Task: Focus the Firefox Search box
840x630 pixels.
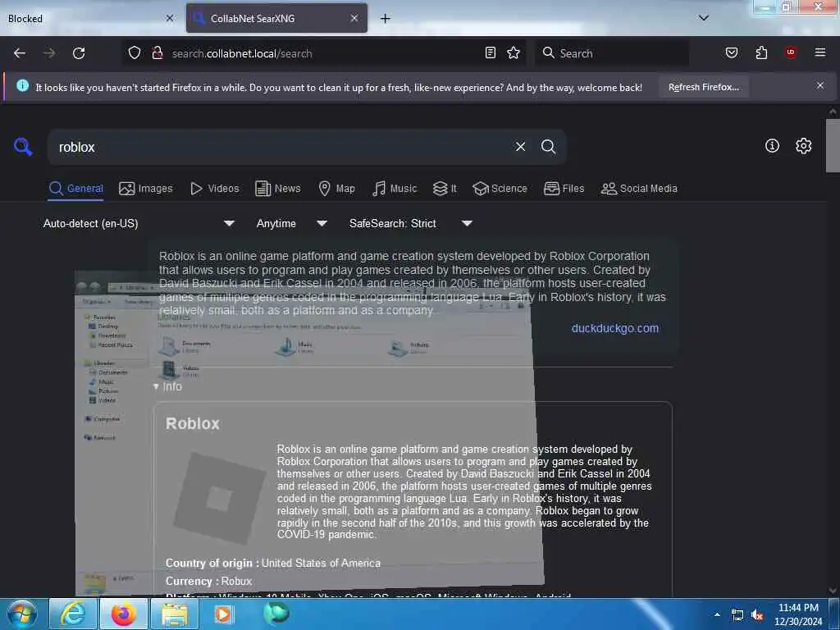Action: point(612,53)
